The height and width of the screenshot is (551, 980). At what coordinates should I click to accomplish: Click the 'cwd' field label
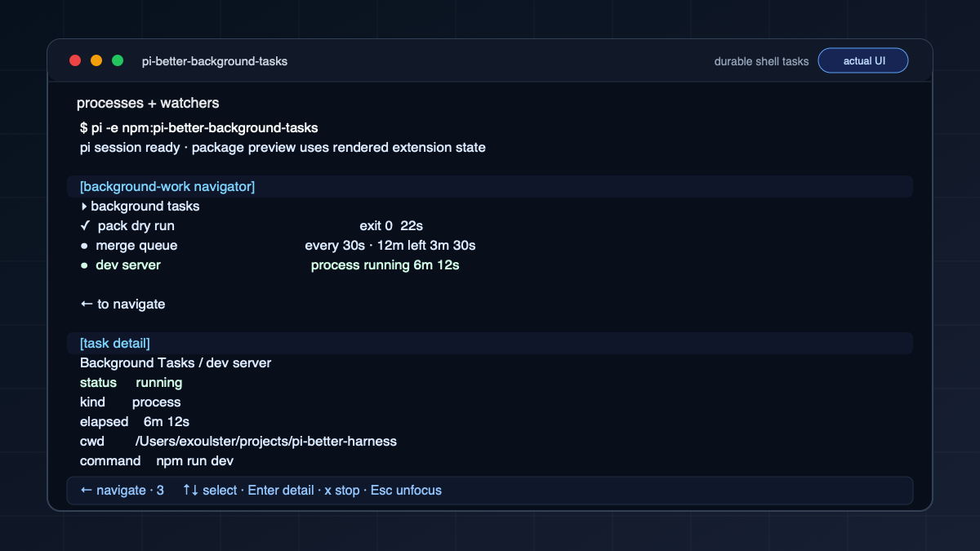92,442
